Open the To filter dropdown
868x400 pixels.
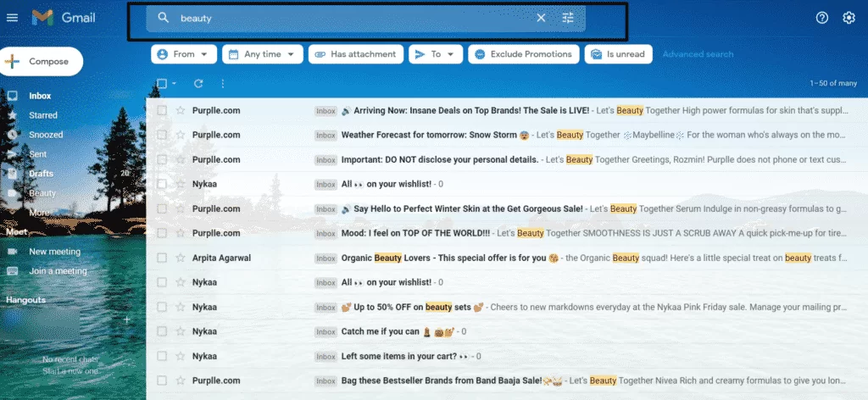(436, 54)
